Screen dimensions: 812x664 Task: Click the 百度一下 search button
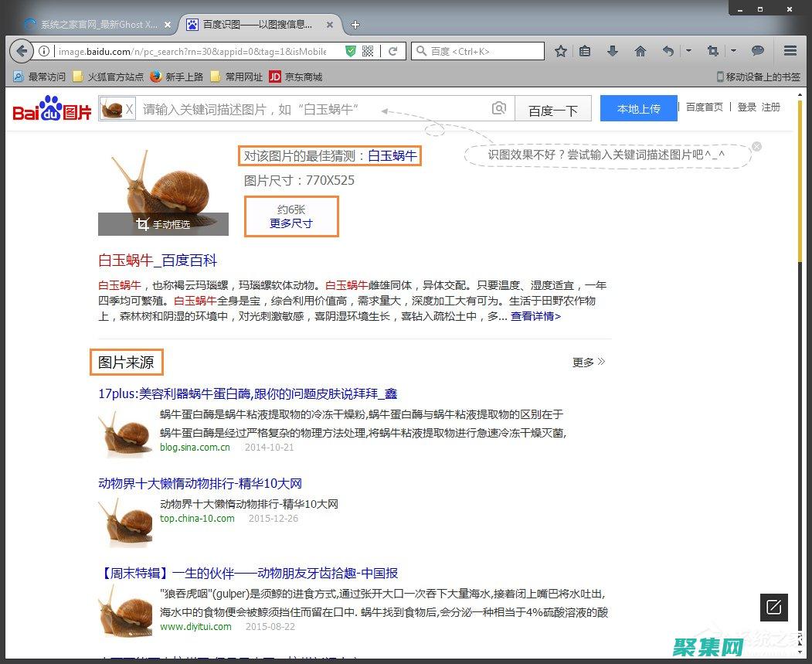pos(553,108)
